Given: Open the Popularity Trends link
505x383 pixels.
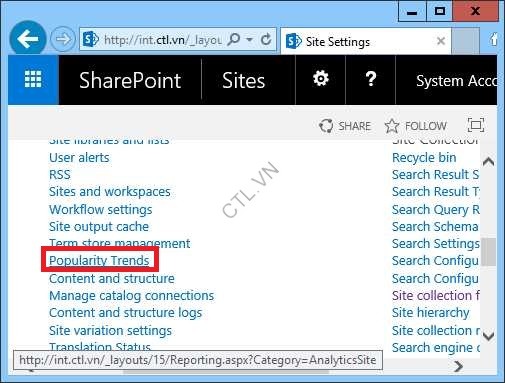Looking at the screenshot, I should [99, 260].
